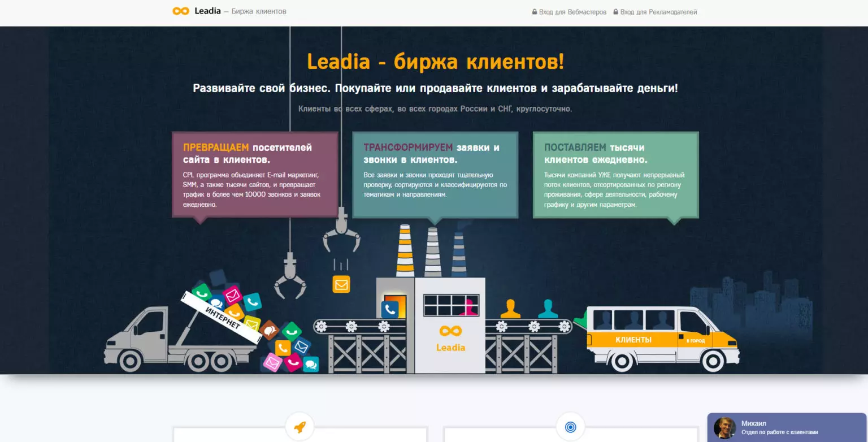Image resolution: width=868 pixels, height=442 pixels.
Task: Click the ПРЕВРАЩАЕМ посетителей сайта heading
Action: click(x=248, y=153)
